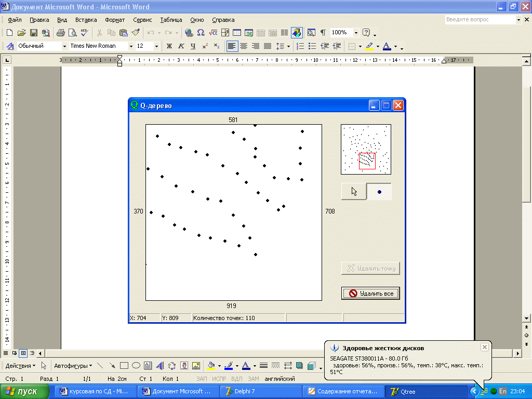Screen dimensions: 532x399
Task: Open the Действия drawing menu
Action: point(20,366)
